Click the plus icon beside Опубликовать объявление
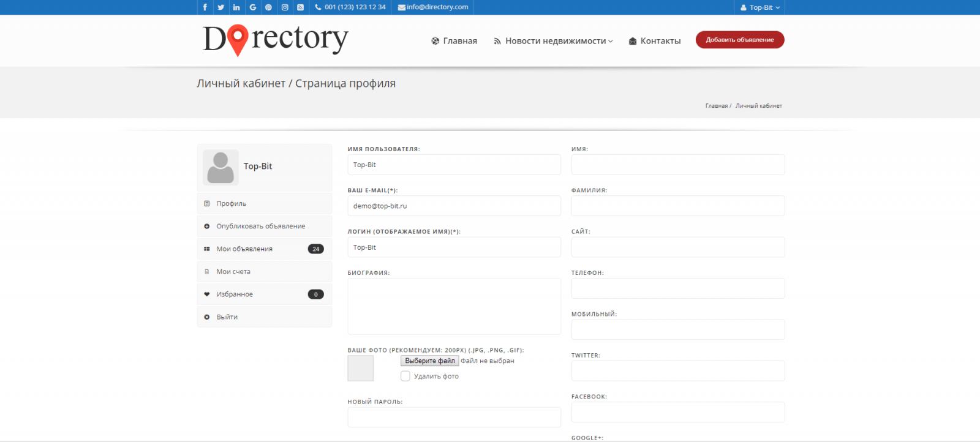Image resolution: width=980 pixels, height=442 pixels. [x=207, y=227]
